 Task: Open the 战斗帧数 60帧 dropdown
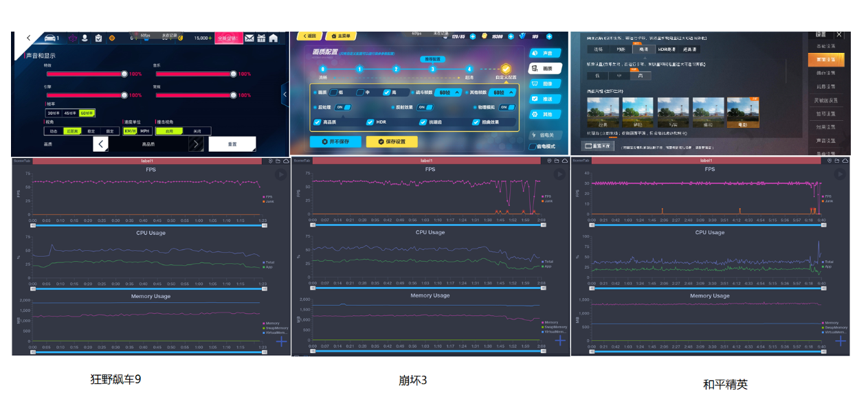(447, 93)
